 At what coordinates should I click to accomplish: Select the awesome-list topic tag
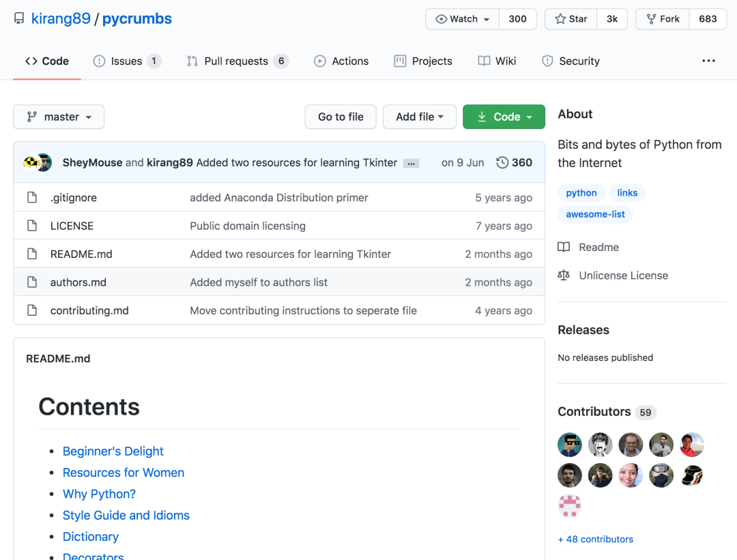[595, 214]
